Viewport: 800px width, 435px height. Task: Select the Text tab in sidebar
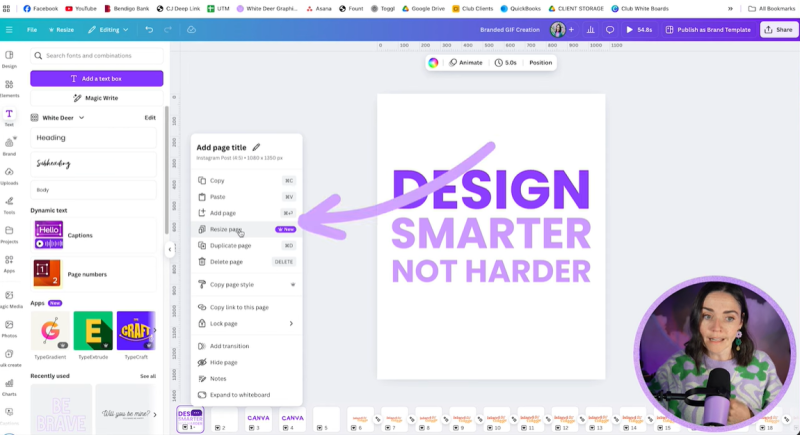9,117
